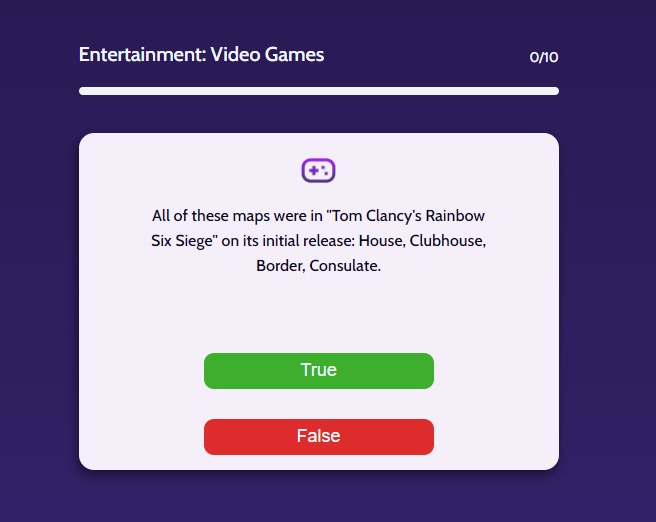Click the 0/10 score counter

(543, 57)
